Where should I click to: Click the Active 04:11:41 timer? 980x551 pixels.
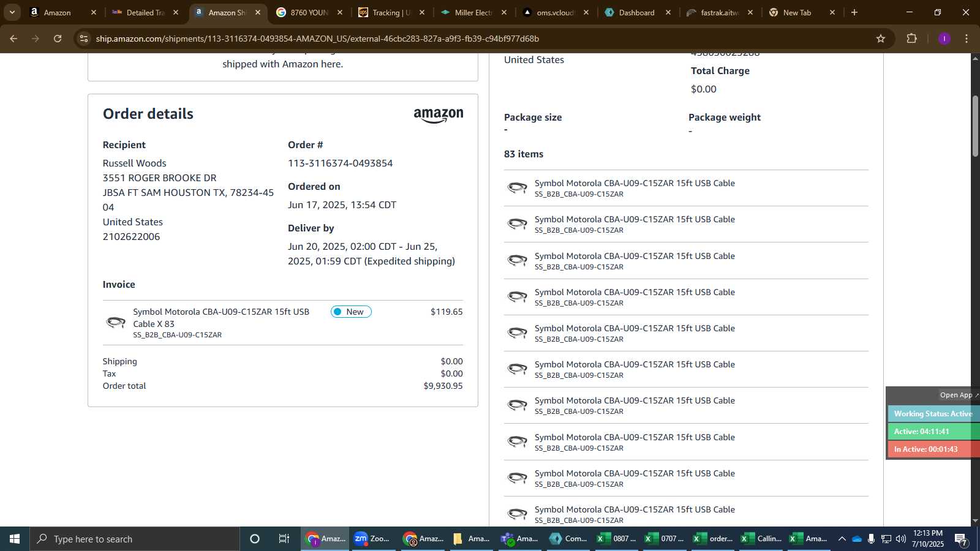pyautogui.click(x=933, y=431)
